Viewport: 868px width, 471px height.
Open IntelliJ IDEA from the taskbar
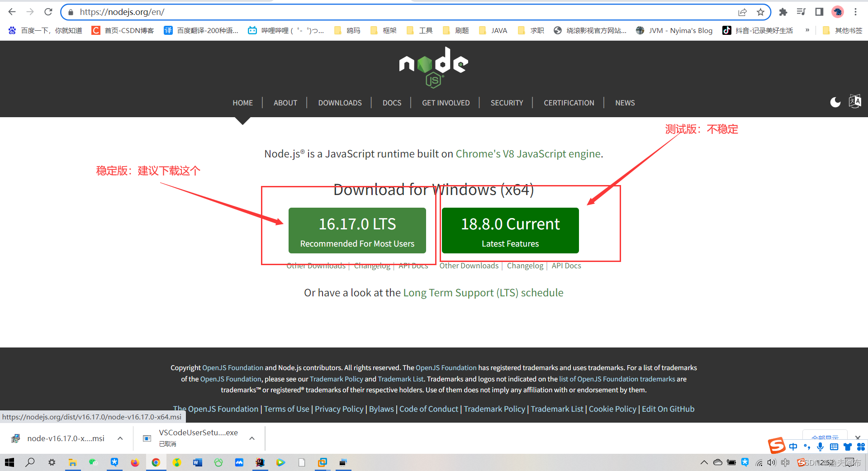[x=260, y=462]
